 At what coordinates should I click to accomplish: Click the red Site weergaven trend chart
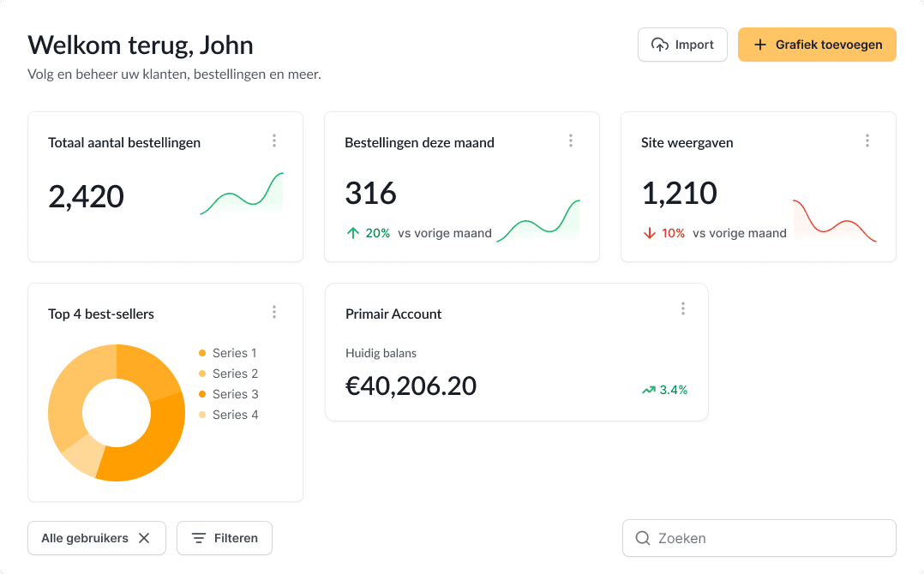pyautogui.click(x=835, y=222)
